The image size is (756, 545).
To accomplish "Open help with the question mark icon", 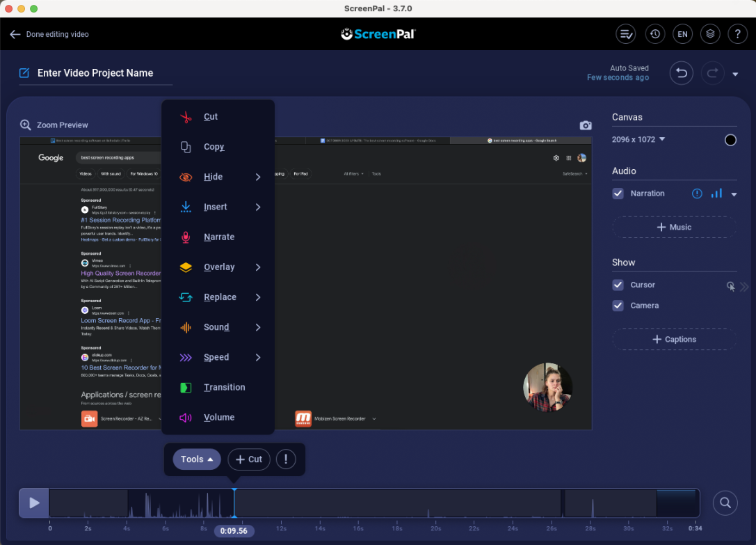I will coord(737,33).
